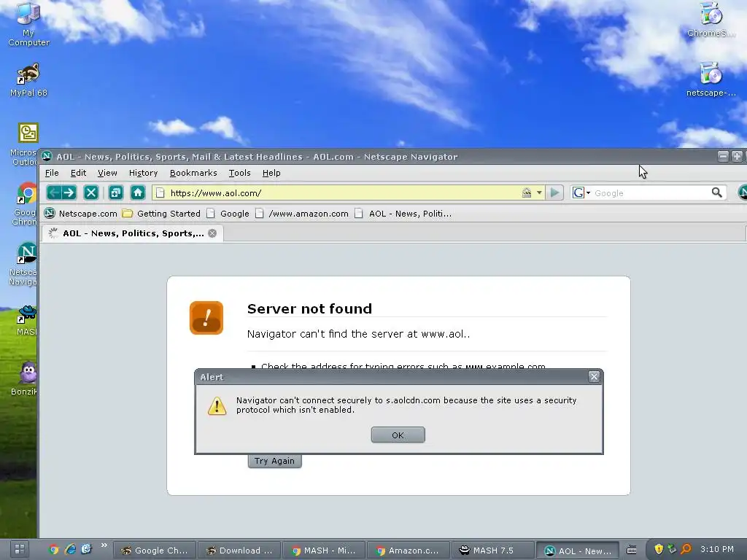The image size is (747, 560).
Task: Switch to Google Ch... taskbar window
Action: [155, 551]
